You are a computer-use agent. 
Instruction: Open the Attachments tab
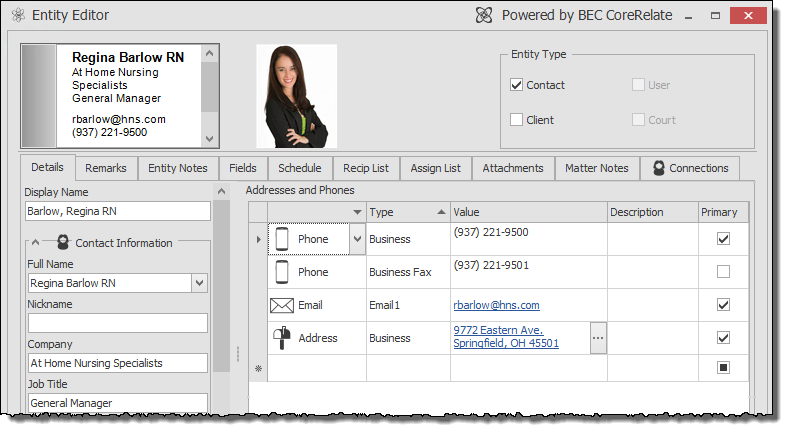click(512, 168)
